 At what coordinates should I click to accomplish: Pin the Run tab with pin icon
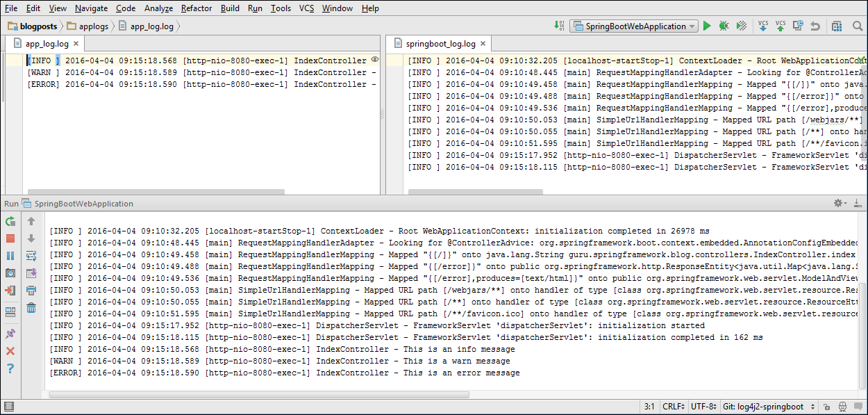click(x=10, y=334)
